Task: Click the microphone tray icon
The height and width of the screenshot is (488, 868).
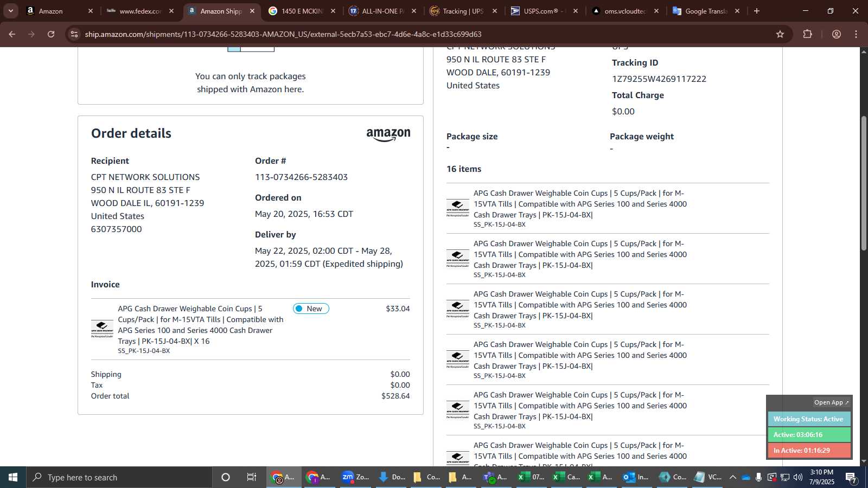Action: 758,477
